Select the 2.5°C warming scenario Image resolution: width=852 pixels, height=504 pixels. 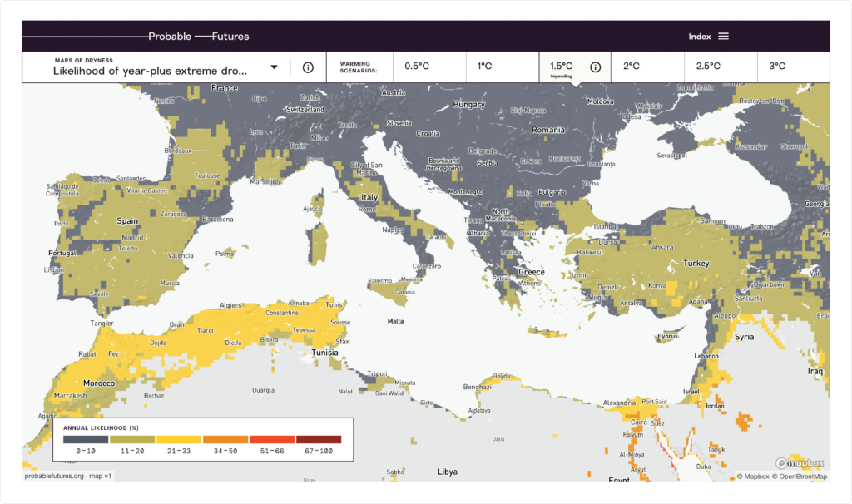pos(721,67)
